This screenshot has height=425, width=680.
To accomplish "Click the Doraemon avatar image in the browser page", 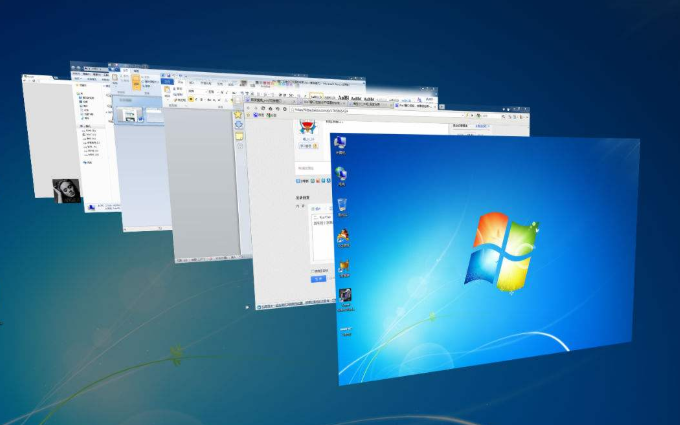I will [308, 127].
